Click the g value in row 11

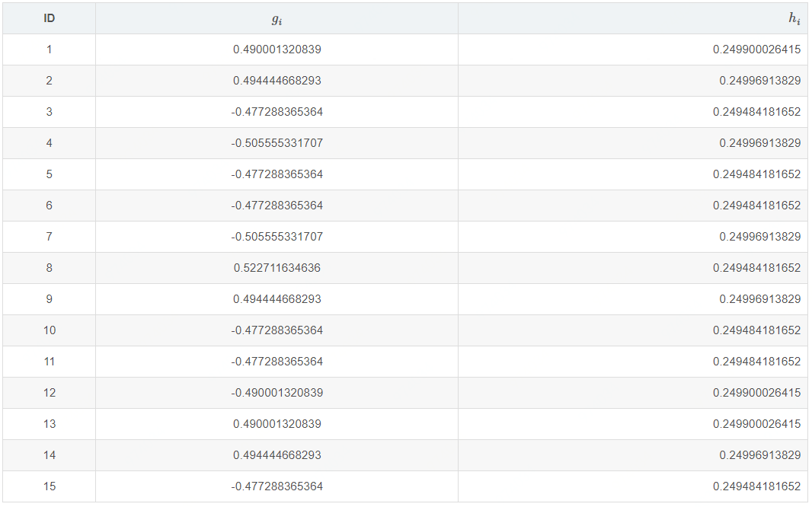pyautogui.click(x=277, y=362)
